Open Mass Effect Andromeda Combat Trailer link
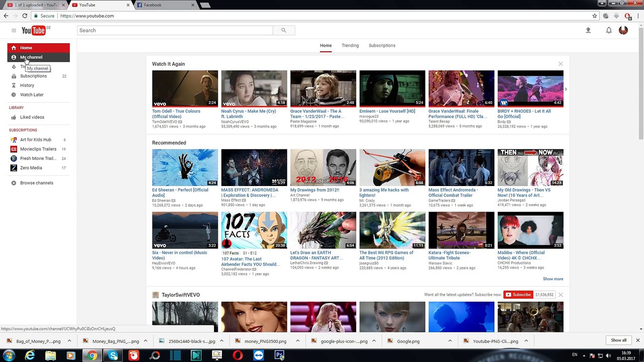This screenshot has width=644, height=362. (x=453, y=193)
